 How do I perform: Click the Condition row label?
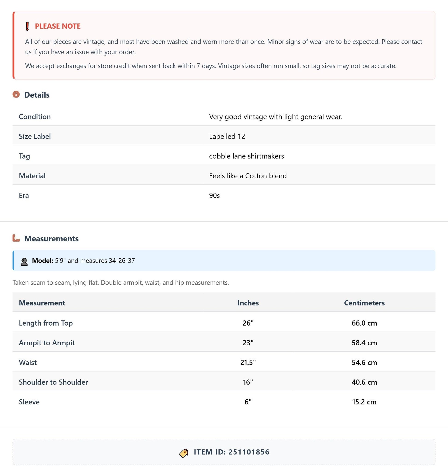pyautogui.click(x=35, y=117)
